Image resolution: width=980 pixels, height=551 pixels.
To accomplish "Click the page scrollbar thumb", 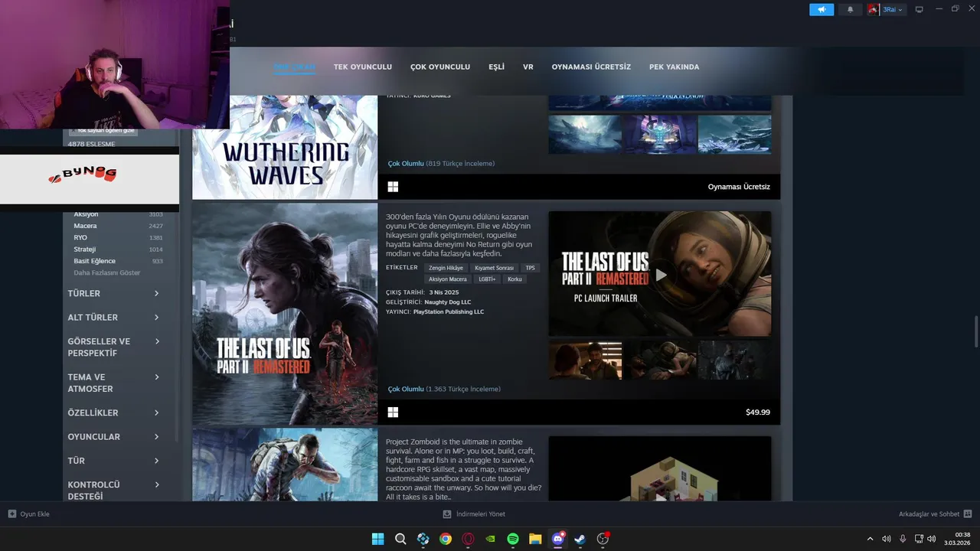I will pyautogui.click(x=975, y=331).
